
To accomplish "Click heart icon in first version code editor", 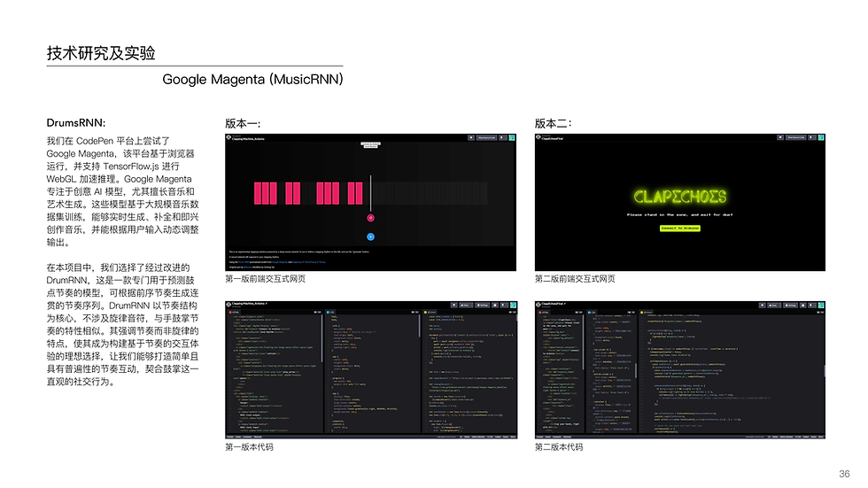I will pos(453,305).
